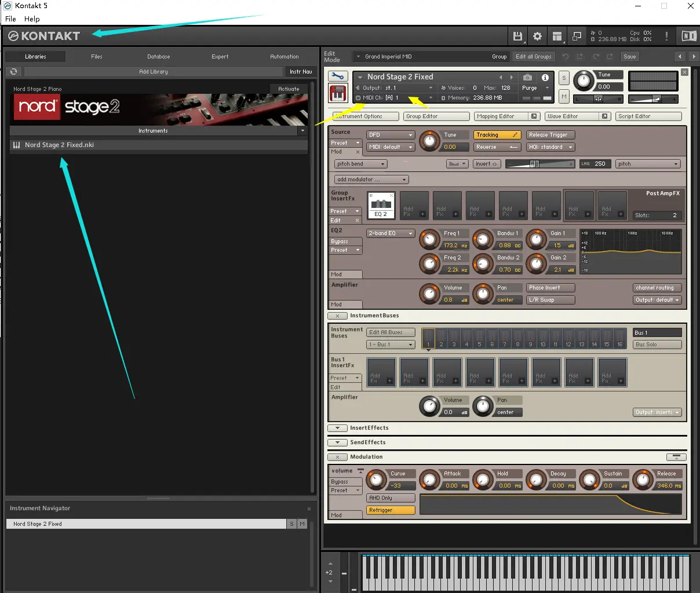This screenshot has height=593, width=700.
Task: Switch to the Automation tab
Action: [284, 56]
